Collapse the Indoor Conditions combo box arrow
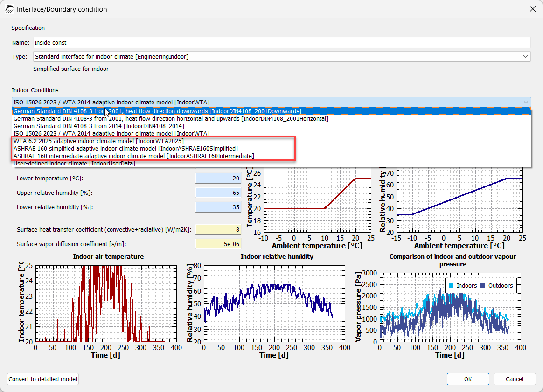543x392 pixels. pos(526,103)
